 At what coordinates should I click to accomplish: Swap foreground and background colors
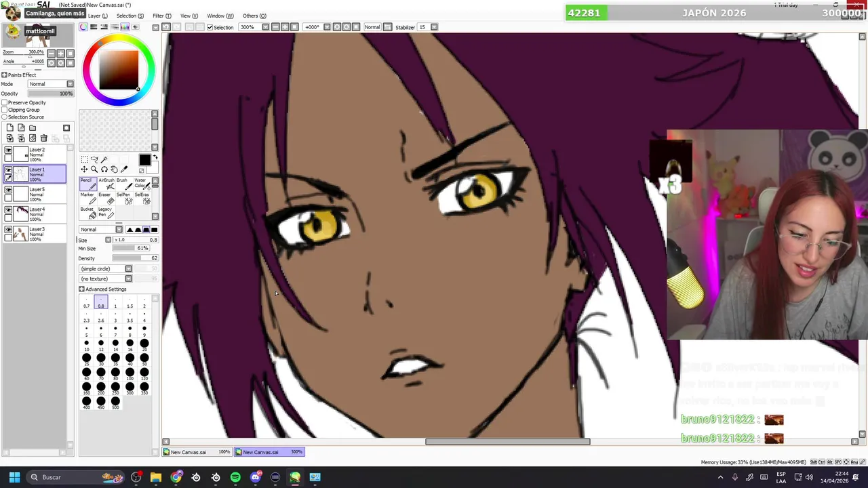(x=155, y=158)
